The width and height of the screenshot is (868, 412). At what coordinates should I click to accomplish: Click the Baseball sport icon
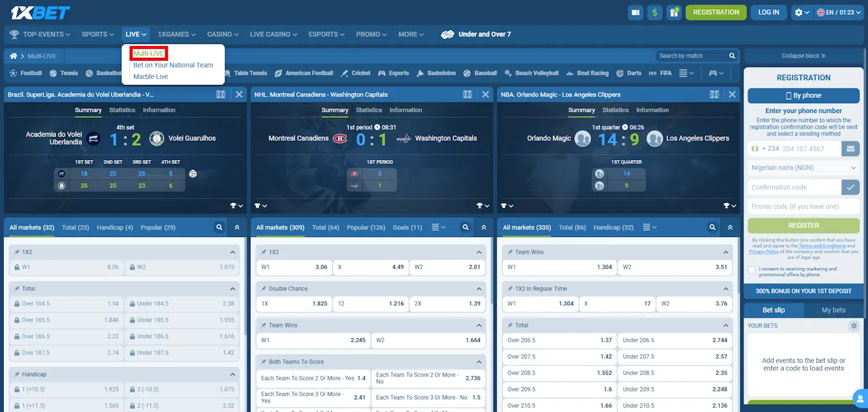pyautogui.click(x=466, y=73)
